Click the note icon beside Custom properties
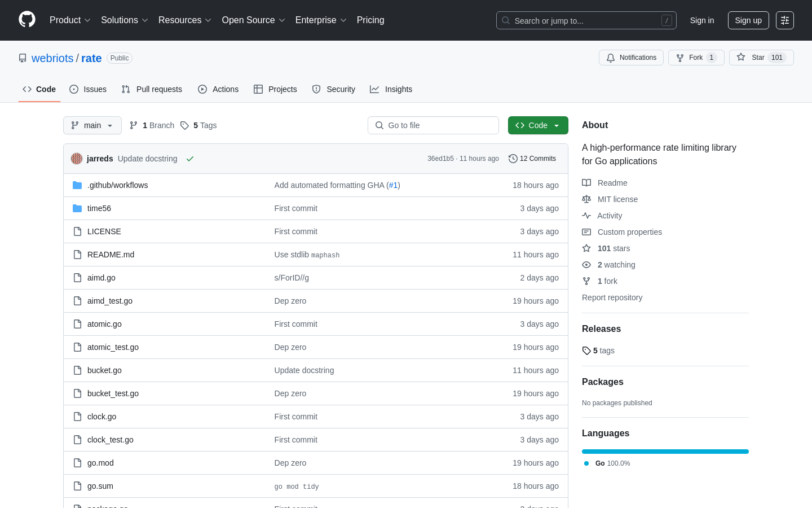 coord(586,232)
